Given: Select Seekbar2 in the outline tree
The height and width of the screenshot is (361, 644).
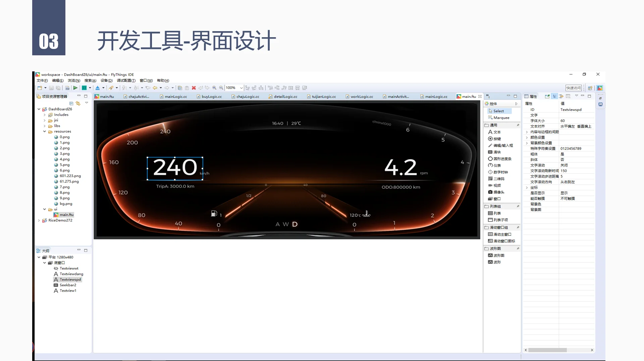Looking at the screenshot, I should pos(65,285).
